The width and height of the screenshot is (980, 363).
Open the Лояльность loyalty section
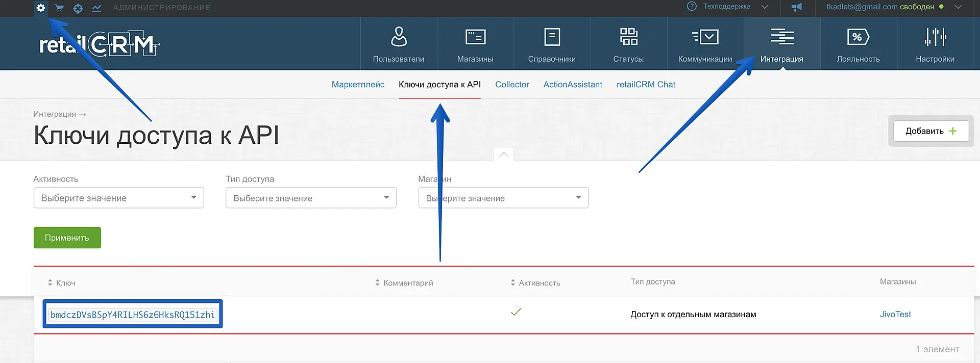click(x=858, y=44)
